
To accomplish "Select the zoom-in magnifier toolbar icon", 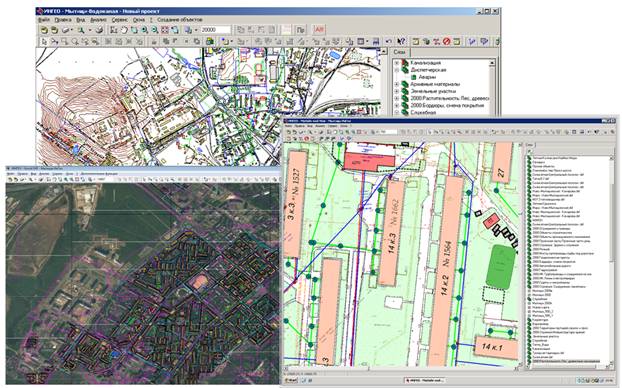I will click(x=145, y=30).
